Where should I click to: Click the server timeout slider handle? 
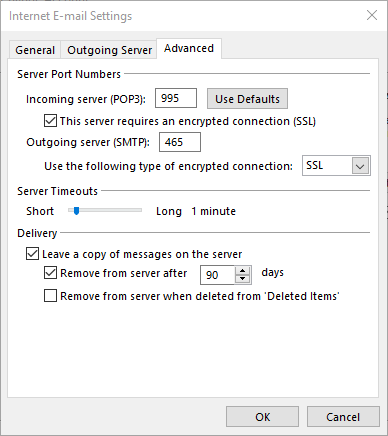(76, 211)
